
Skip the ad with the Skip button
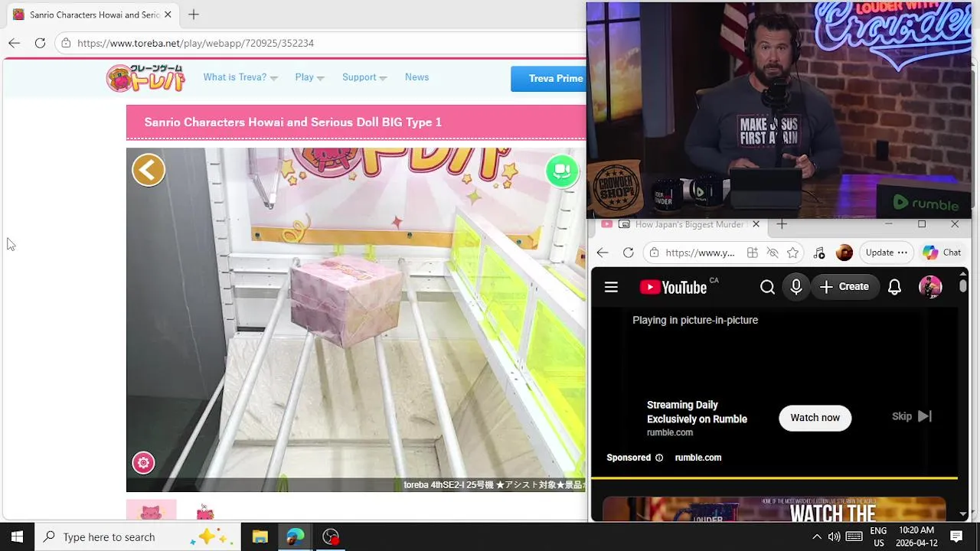pos(911,416)
